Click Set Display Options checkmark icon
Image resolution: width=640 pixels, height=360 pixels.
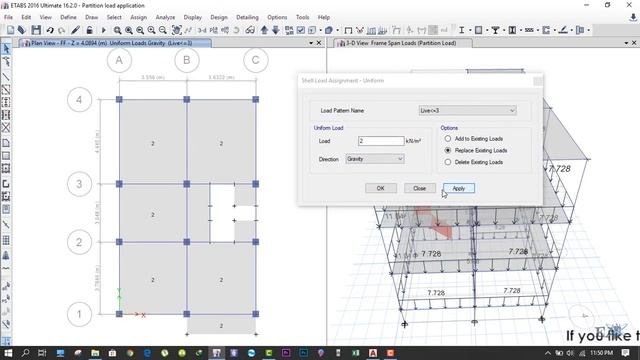pyautogui.click(x=301, y=30)
